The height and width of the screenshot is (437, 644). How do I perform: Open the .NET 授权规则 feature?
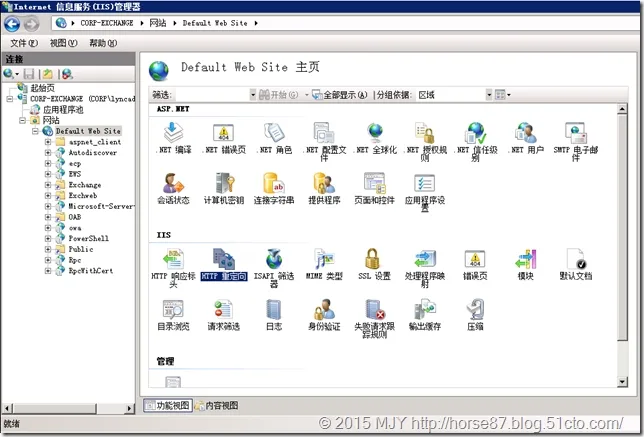425,141
